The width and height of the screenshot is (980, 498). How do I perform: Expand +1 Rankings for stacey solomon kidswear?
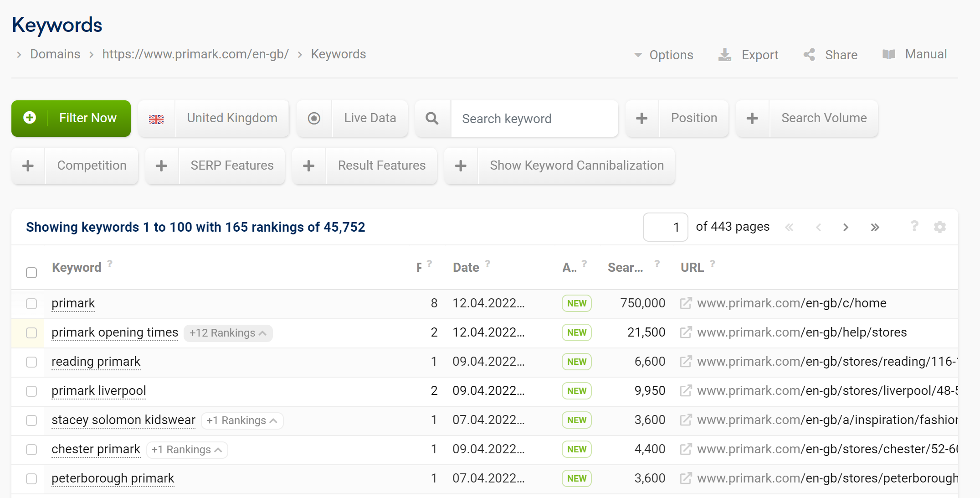[242, 420]
